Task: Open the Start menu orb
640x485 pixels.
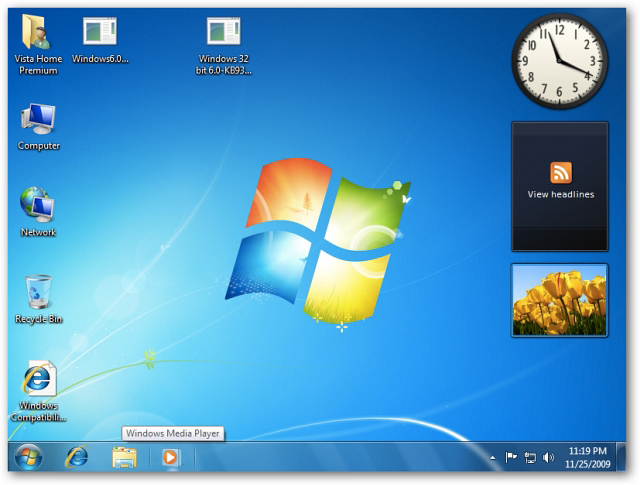Action: (x=29, y=456)
